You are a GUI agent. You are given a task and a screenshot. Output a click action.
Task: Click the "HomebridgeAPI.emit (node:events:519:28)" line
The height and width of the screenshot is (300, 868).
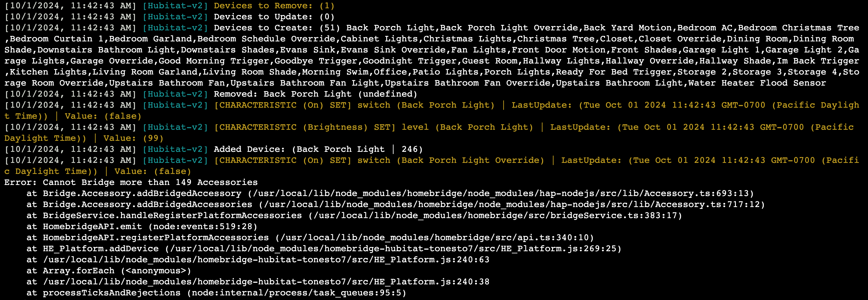(x=142, y=226)
